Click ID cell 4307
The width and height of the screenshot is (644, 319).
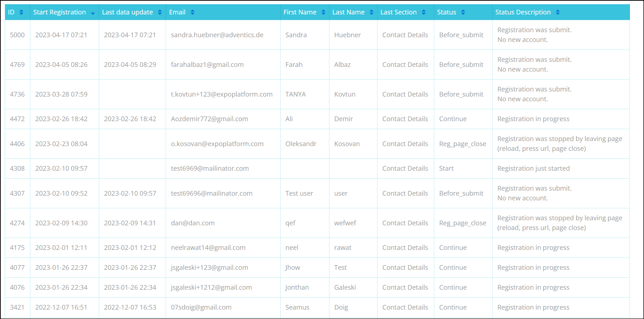[x=17, y=193]
